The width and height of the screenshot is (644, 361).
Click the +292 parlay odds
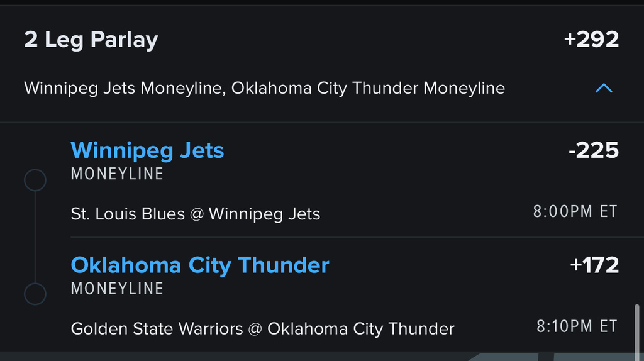pos(591,40)
